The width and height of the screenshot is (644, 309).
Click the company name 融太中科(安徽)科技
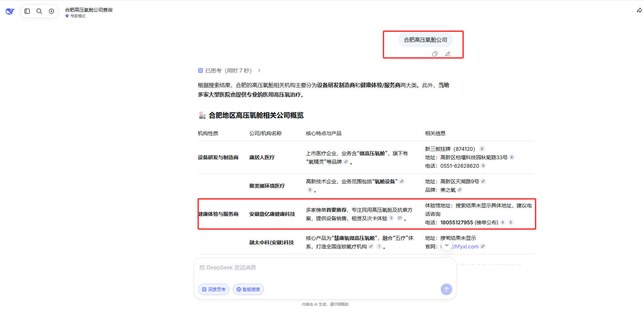coord(272,243)
